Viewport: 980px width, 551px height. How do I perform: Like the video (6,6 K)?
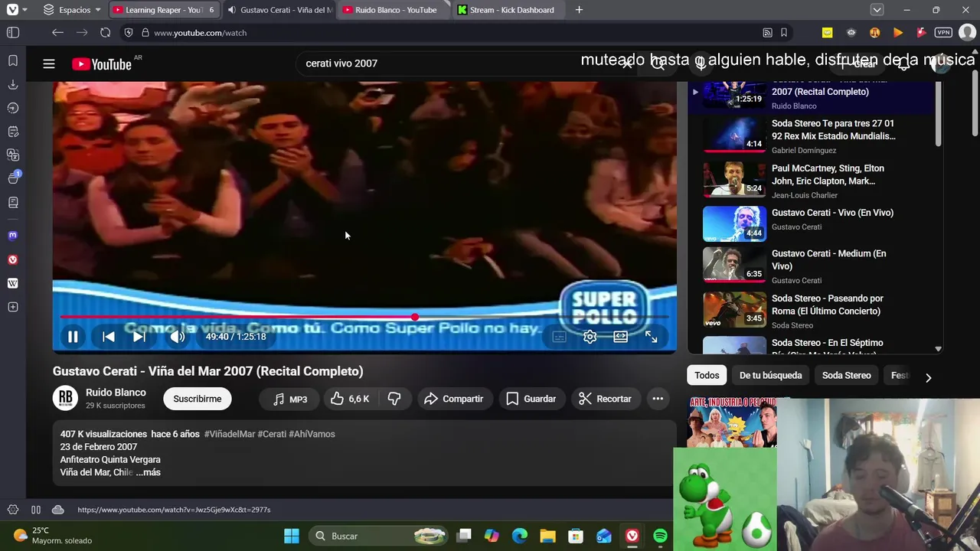pyautogui.click(x=350, y=399)
